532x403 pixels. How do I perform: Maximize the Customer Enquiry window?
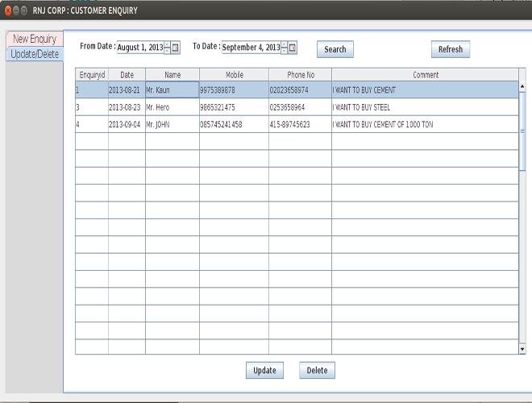pos(23,10)
